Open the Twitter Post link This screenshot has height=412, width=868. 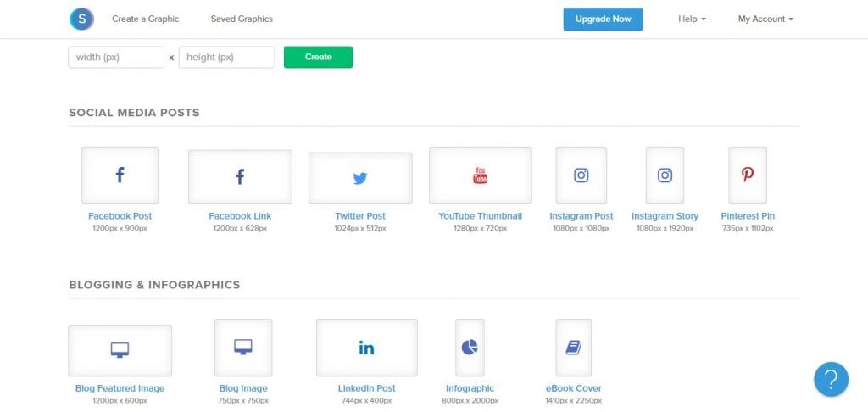[x=360, y=216]
